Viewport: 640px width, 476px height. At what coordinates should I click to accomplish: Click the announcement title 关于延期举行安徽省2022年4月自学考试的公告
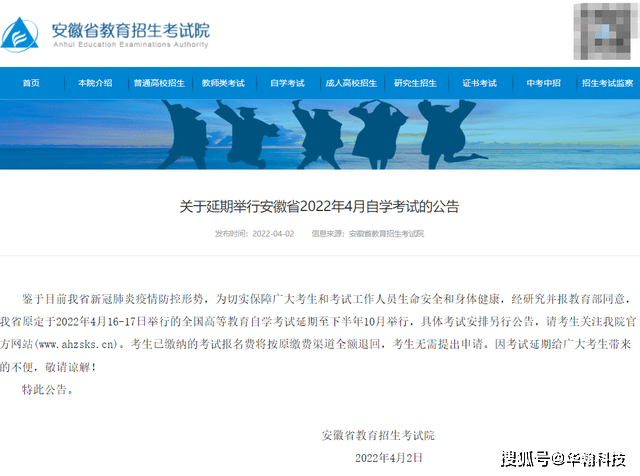(x=320, y=207)
